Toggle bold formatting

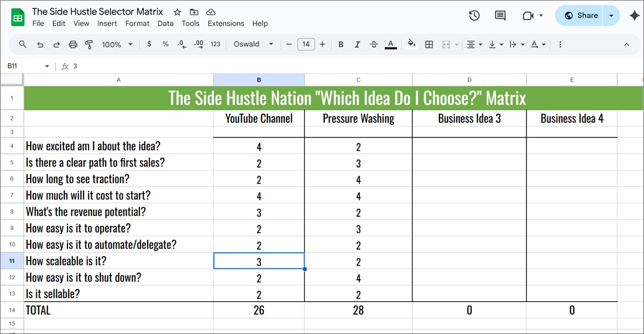(x=341, y=45)
